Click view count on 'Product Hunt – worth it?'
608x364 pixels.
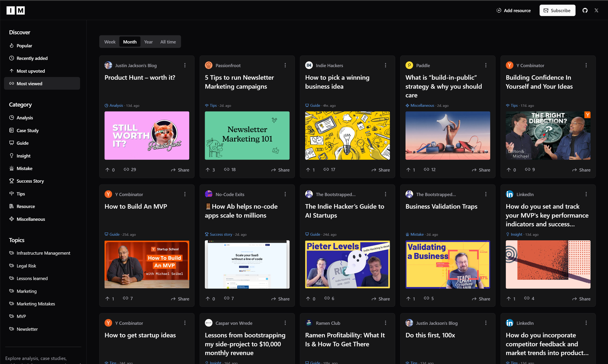click(130, 169)
